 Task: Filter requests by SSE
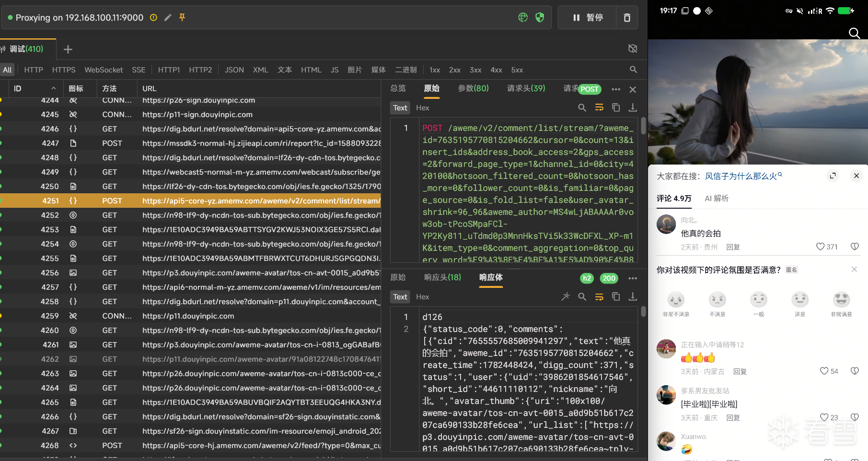pyautogui.click(x=139, y=70)
